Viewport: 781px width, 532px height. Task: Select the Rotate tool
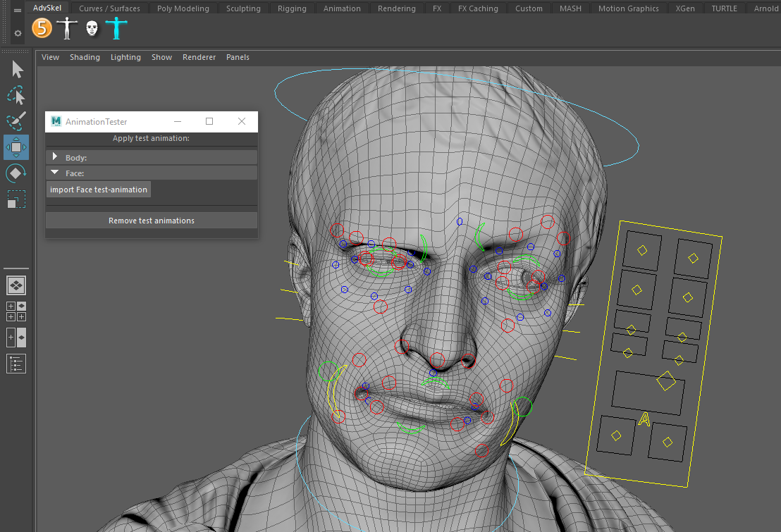(x=16, y=173)
